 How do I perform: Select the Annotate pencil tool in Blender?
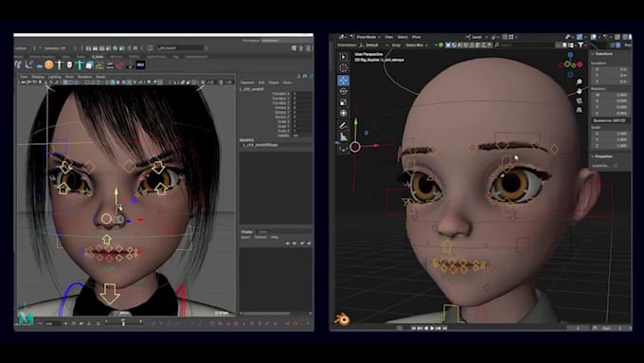pos(344,125)
